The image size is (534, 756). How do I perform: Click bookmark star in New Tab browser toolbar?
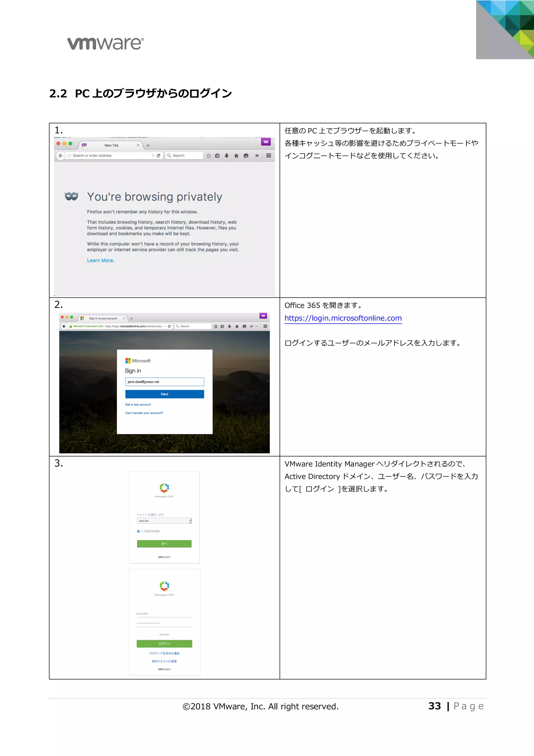(x=209, y=156)
